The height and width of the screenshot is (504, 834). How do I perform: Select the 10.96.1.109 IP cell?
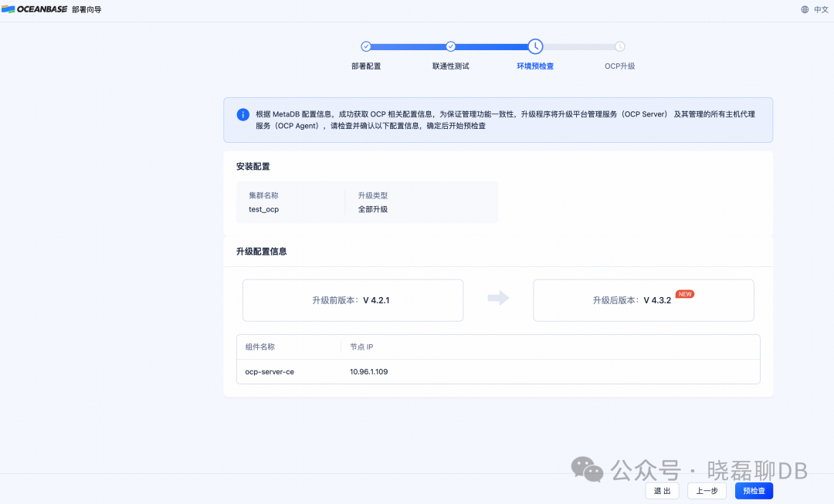point(368,371)
